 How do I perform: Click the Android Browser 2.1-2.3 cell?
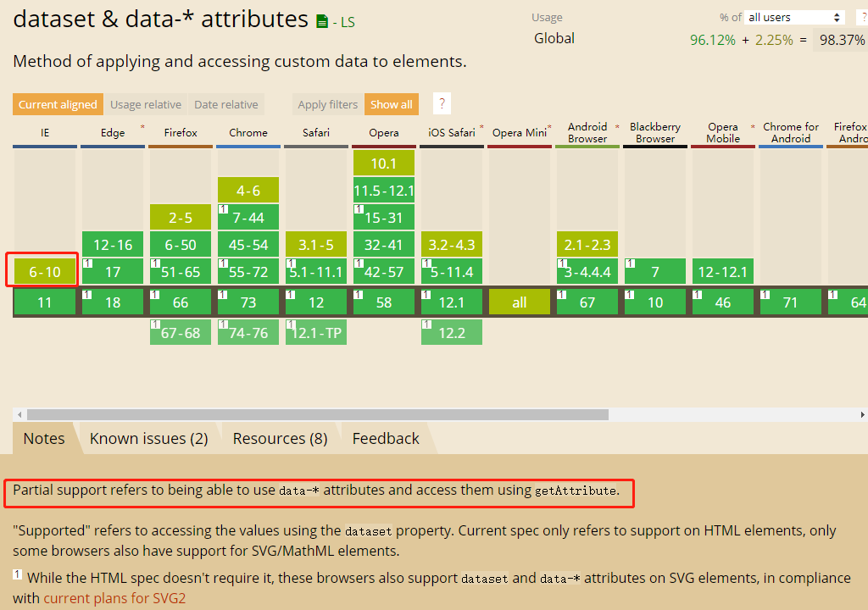click(587, 245)
